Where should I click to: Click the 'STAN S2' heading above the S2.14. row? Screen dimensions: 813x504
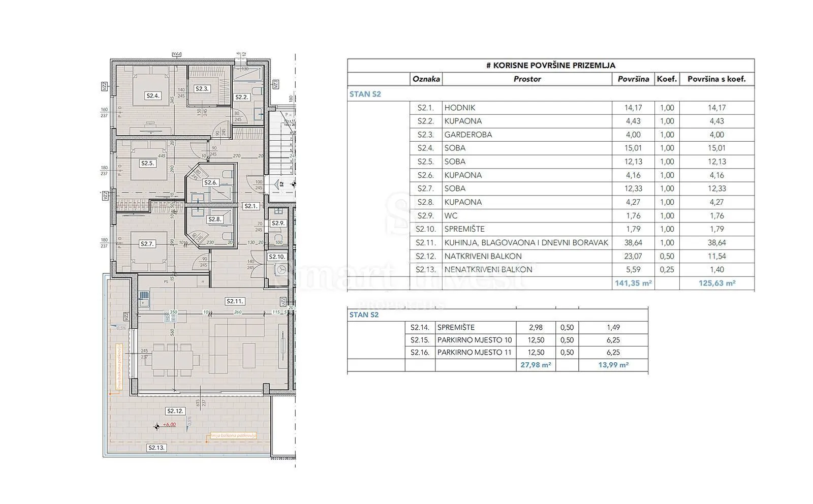[x=364, y=314]
